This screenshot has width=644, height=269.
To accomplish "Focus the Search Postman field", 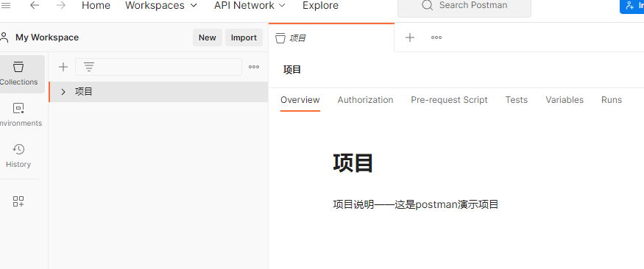I will 464,6.
